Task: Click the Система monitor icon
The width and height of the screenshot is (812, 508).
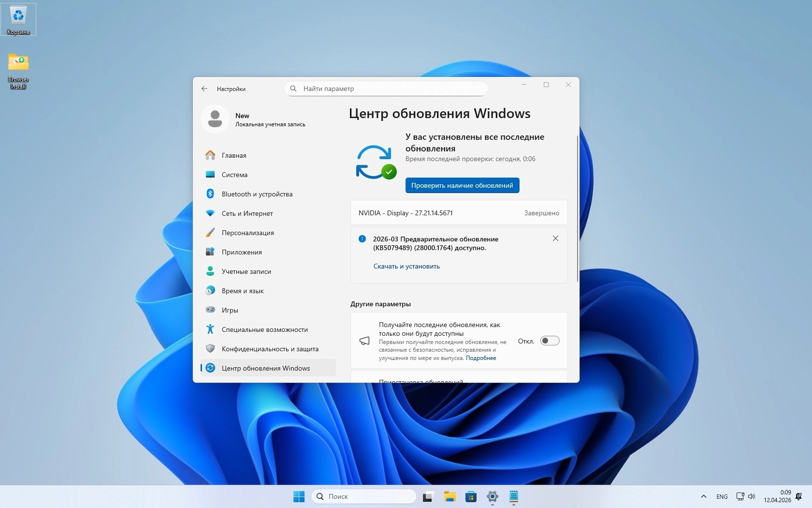Action: [x=210, y=175]
